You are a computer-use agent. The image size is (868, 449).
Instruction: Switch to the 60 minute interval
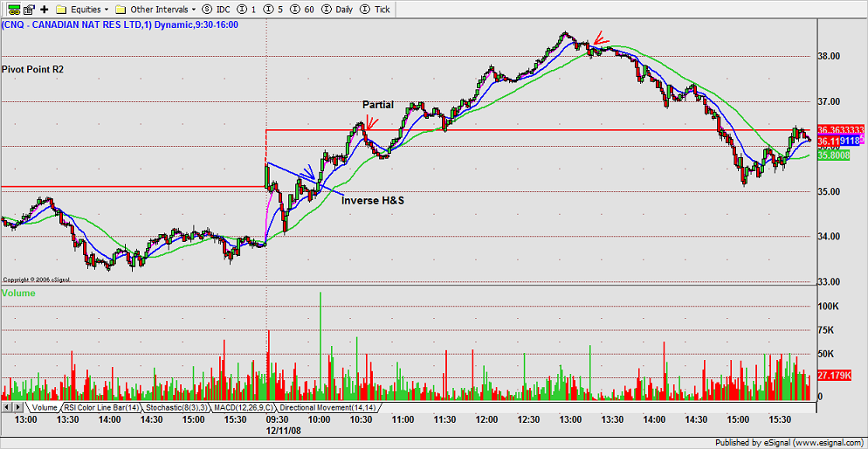tap(302, 10)
